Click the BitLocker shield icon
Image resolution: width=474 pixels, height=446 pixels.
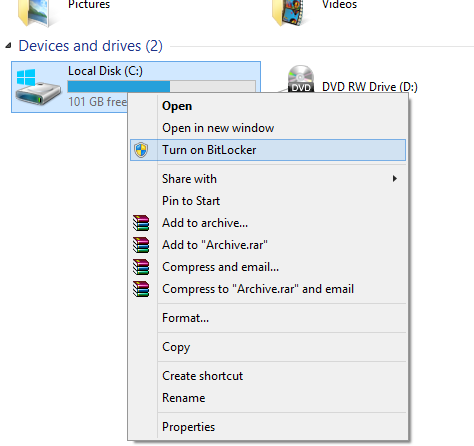pos(141,150)
